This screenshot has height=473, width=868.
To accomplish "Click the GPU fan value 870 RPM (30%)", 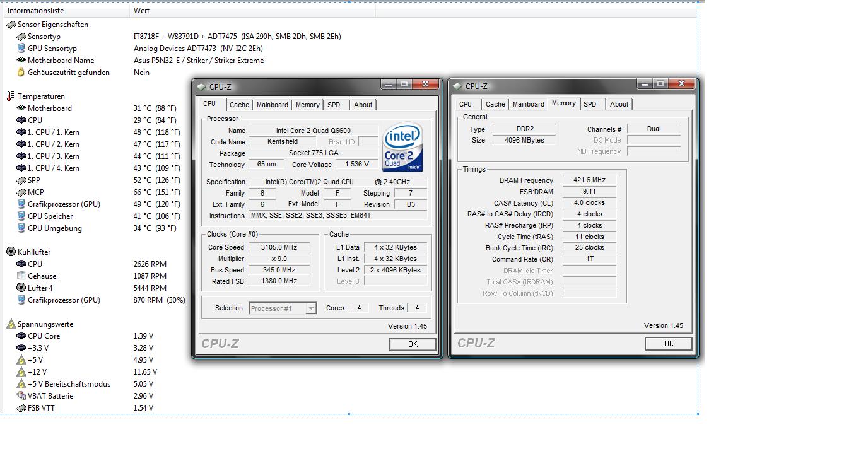I will point(160,300).
